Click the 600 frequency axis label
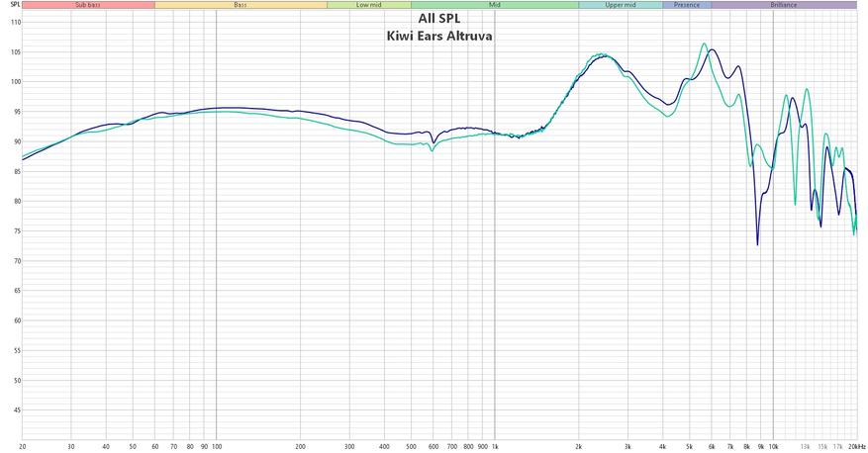868x453 pixels. (x=433, y=446)
